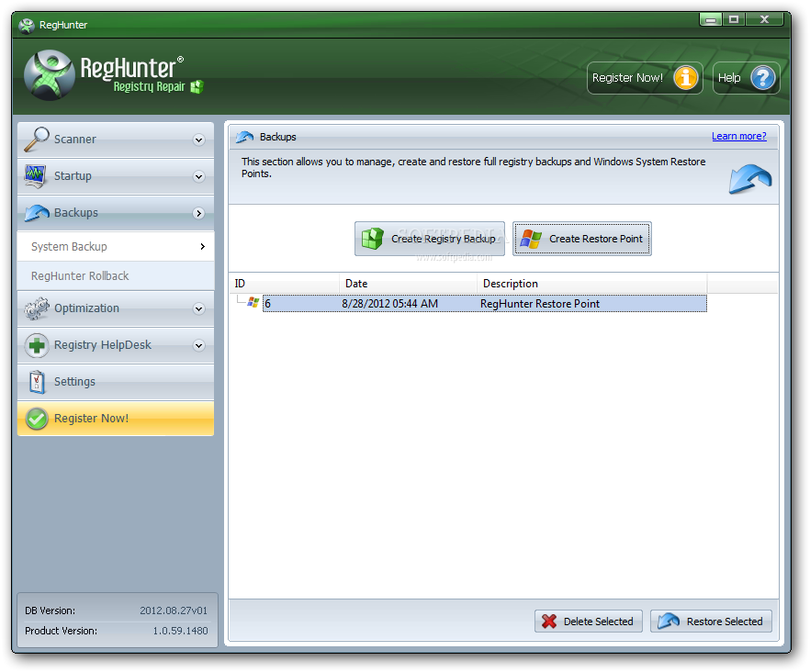Click the RegHunter title bar app icon
Viewport: 810px width, 672px height.
(27, 25)
